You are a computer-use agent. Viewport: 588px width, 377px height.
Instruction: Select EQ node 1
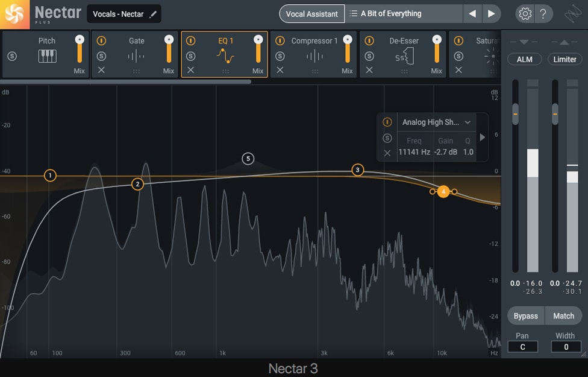coord(50,176)
